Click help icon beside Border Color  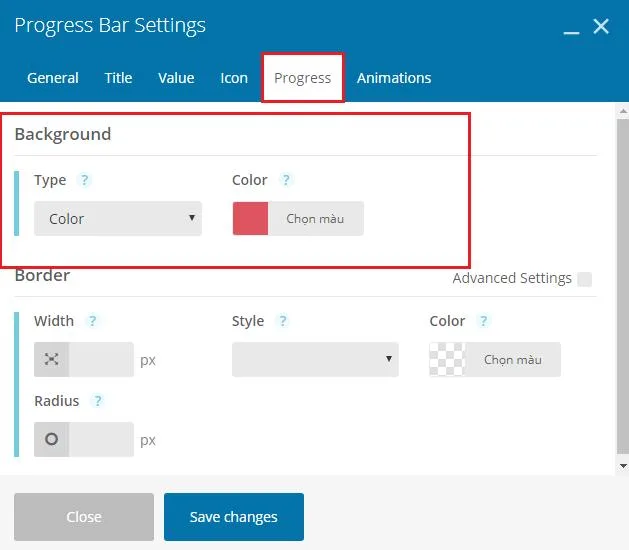point(484,321)
